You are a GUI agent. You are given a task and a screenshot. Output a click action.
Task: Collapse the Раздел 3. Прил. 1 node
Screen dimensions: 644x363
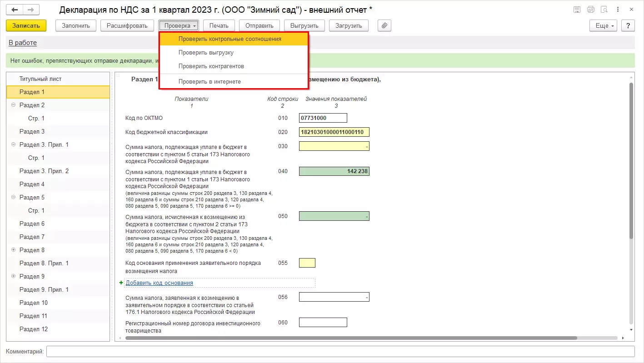click(13, 144)
